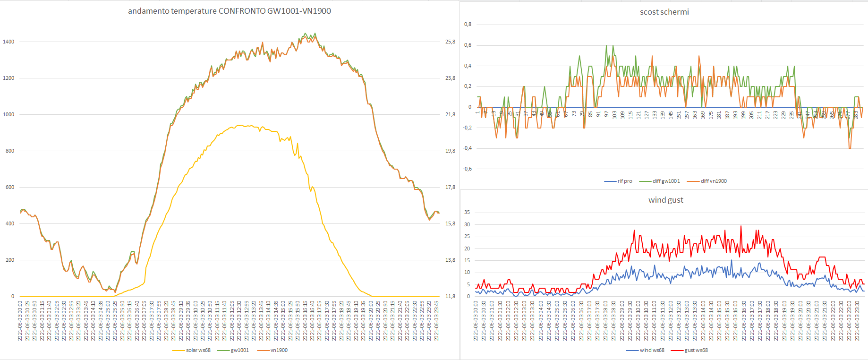Click the 35 label on wind gust axis
The image size is (868, 360).
pos(467,212)
